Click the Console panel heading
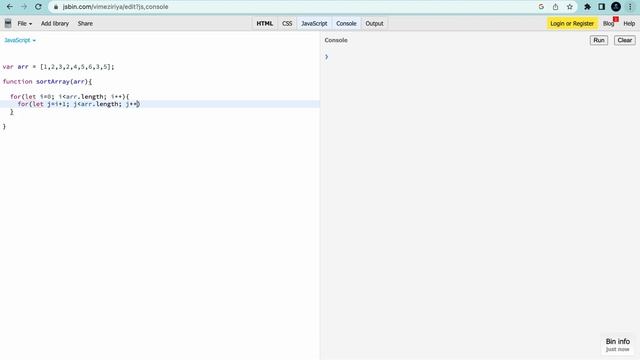 tap(336, 40)
